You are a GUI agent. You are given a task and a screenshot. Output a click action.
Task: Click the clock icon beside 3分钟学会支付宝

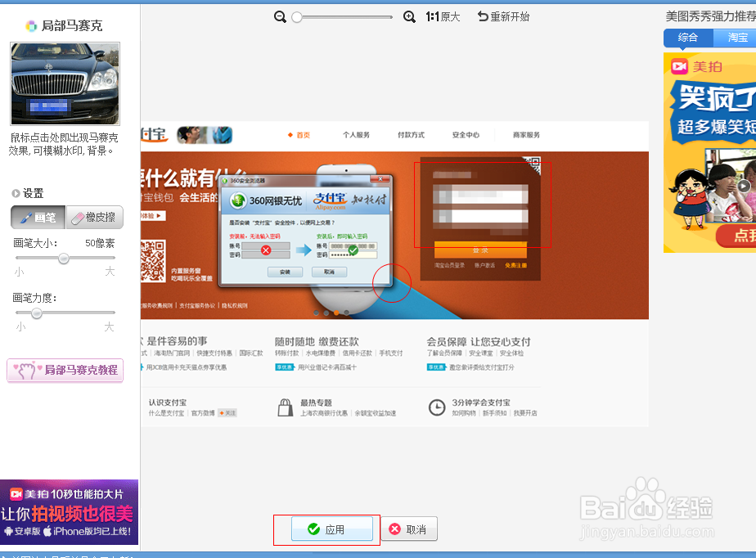[437, 407]
